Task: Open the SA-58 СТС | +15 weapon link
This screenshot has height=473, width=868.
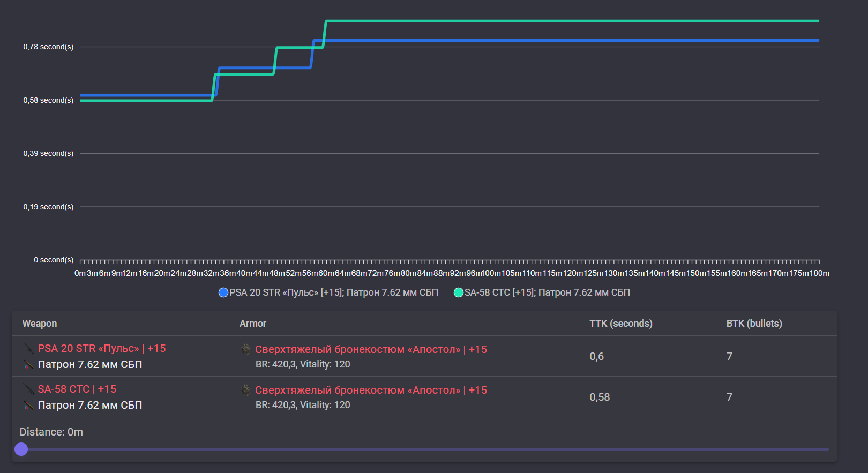Action: click(x=77, y=389)
